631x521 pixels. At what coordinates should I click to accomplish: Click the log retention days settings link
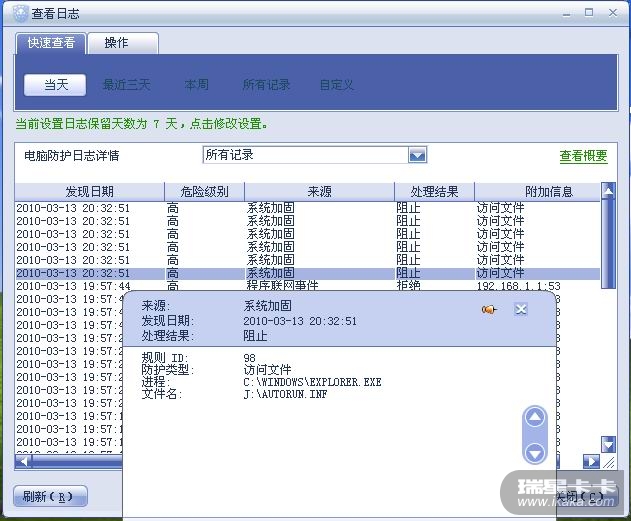141,124
